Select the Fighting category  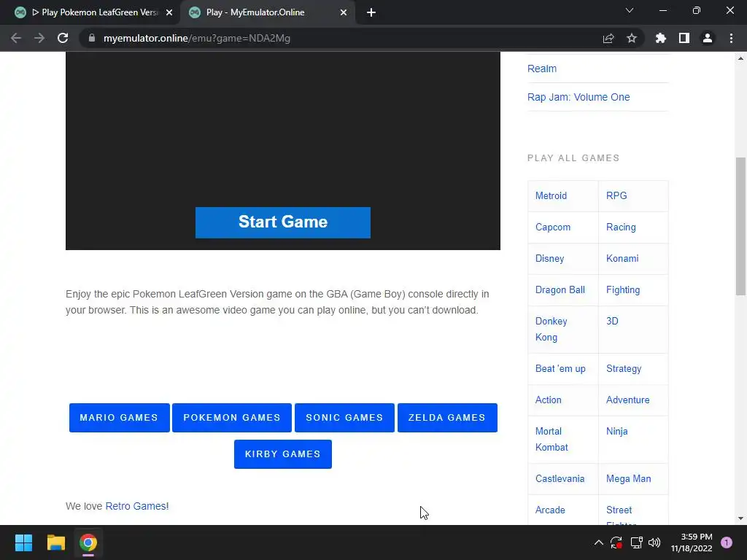[623, 290]
